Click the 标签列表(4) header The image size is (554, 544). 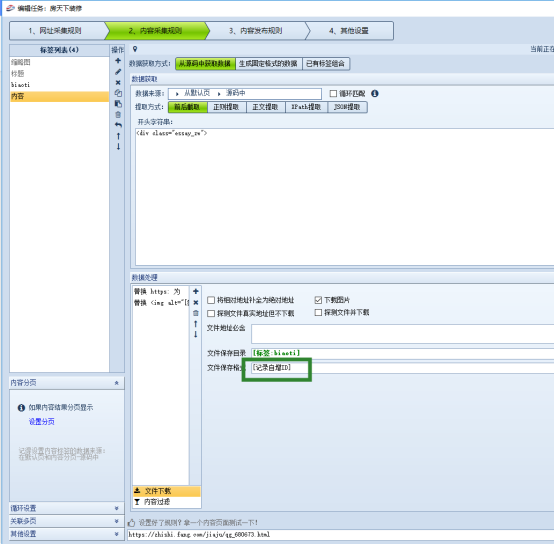click(59, 50)
